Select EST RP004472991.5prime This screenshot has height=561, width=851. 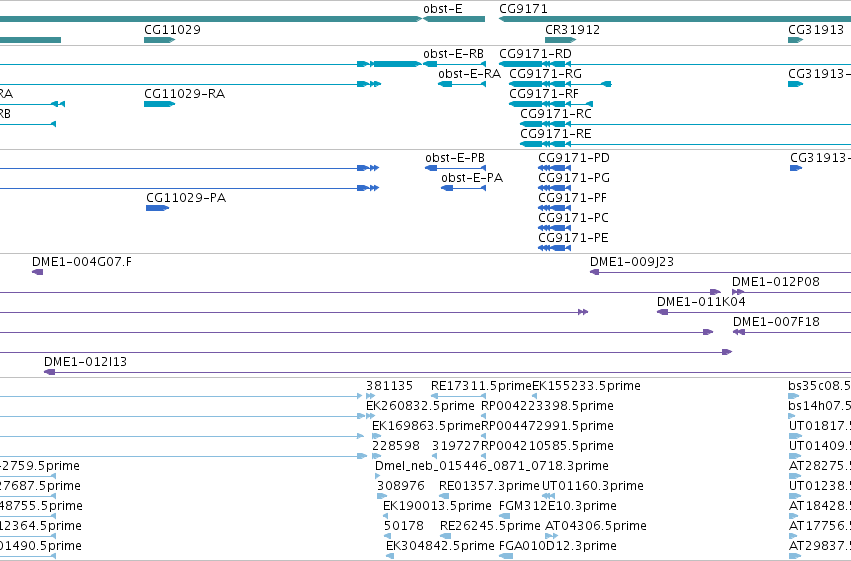548,426
